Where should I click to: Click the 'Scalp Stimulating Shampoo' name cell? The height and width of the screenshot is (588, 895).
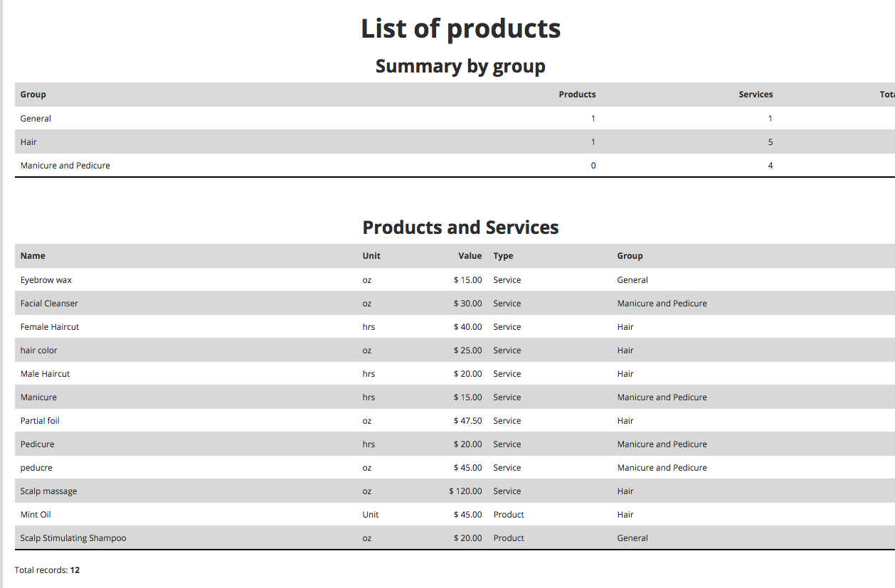pos(73,538)
